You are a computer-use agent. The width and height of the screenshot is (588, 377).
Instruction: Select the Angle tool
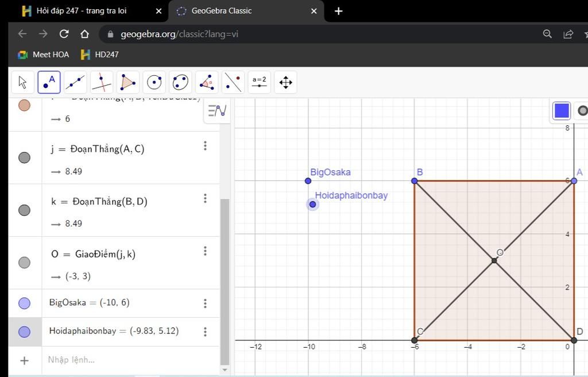click(x=207, y=82)
